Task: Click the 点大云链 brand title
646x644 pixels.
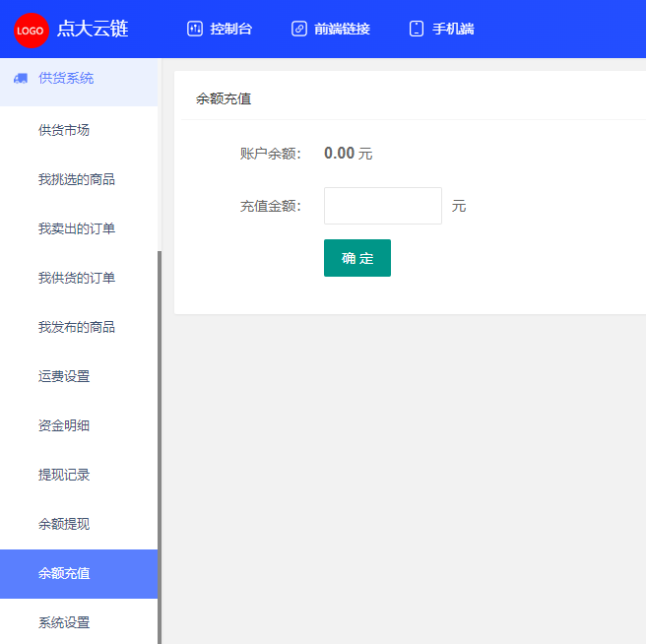Action: 93,29
